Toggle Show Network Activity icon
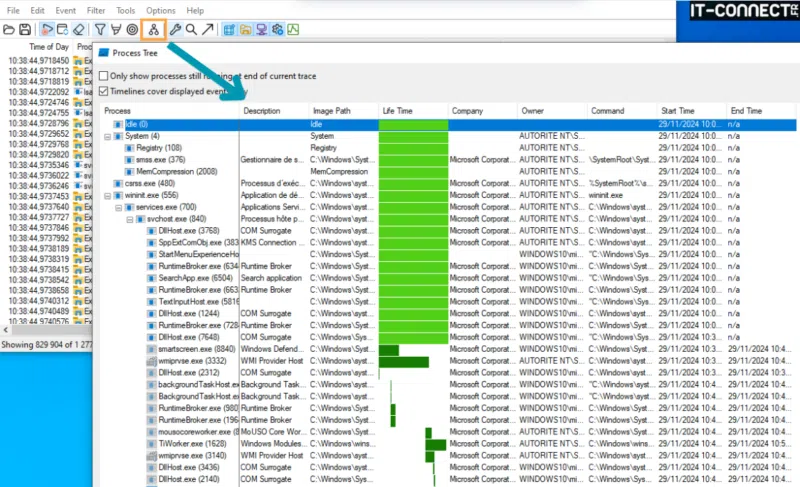 tap(261, 30)
